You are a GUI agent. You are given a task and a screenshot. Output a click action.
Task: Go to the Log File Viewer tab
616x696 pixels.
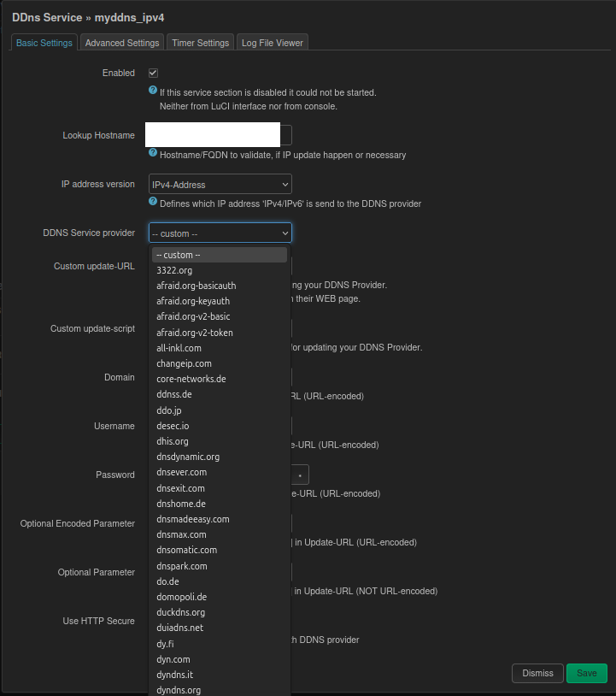272,43
